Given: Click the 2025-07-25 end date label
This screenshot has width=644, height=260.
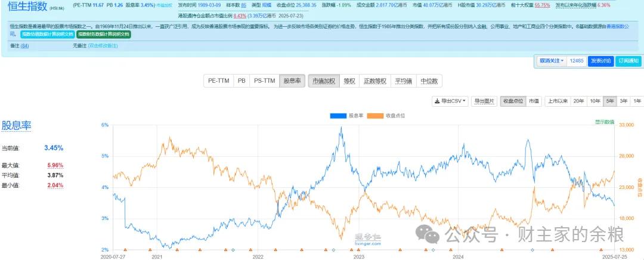Looking at the screenshot, I should pyautogui.click(x=614, y=256).
